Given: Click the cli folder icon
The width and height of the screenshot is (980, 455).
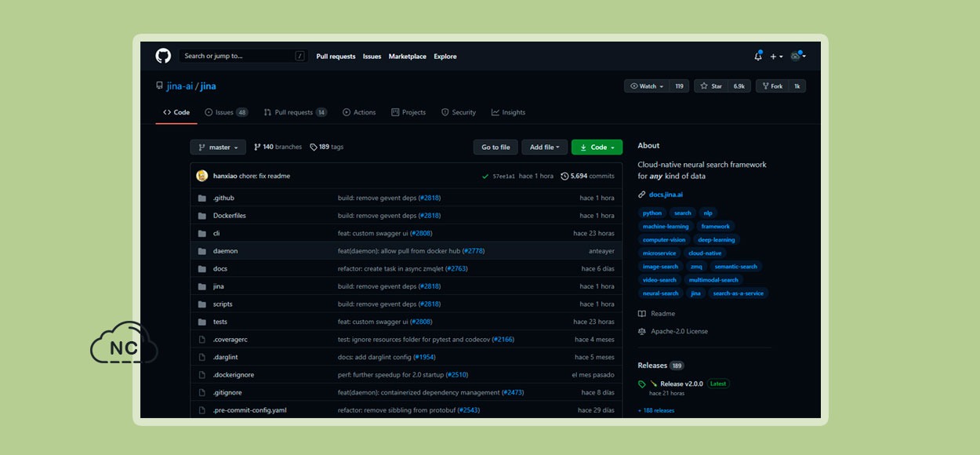Looking at the screenshot, I should pos(202,234).
